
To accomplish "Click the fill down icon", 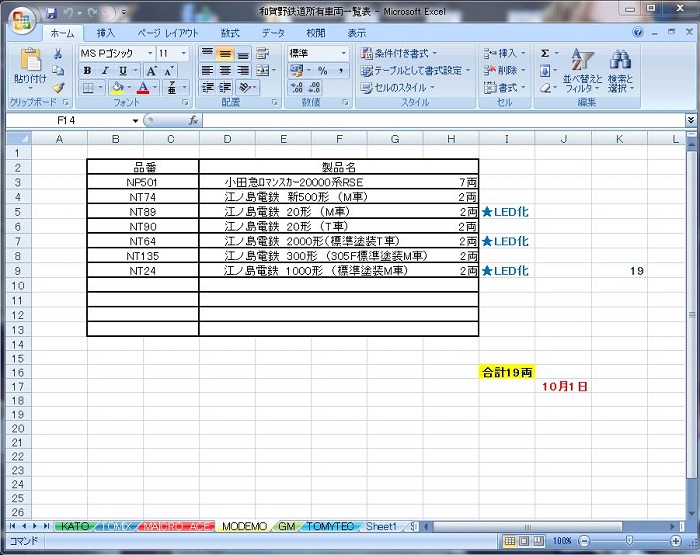I will click(x=545, y=71).
